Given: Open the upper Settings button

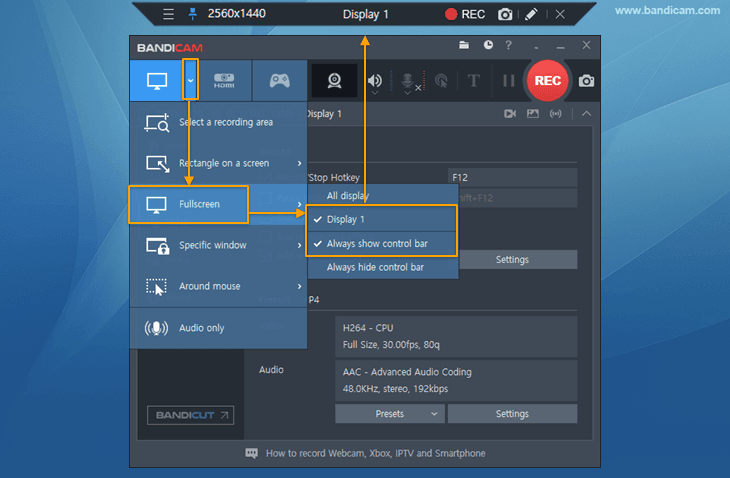Looking at the screenshot, I should click(518, 260).
